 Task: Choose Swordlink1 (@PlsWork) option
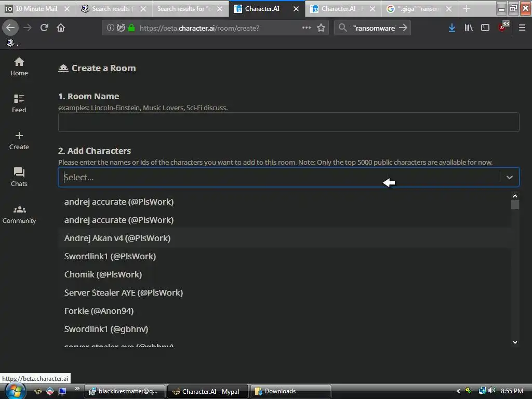point(284,256)
